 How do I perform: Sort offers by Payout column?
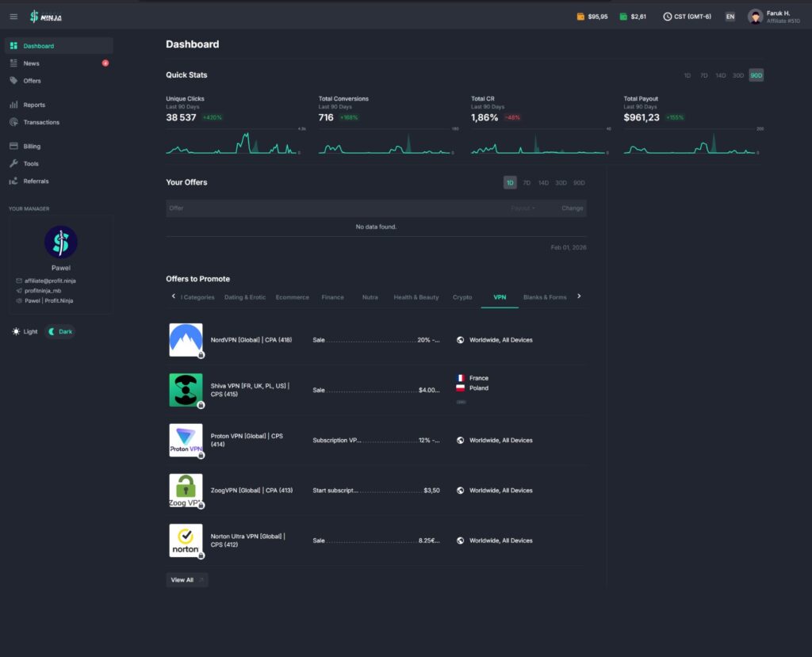522,208
